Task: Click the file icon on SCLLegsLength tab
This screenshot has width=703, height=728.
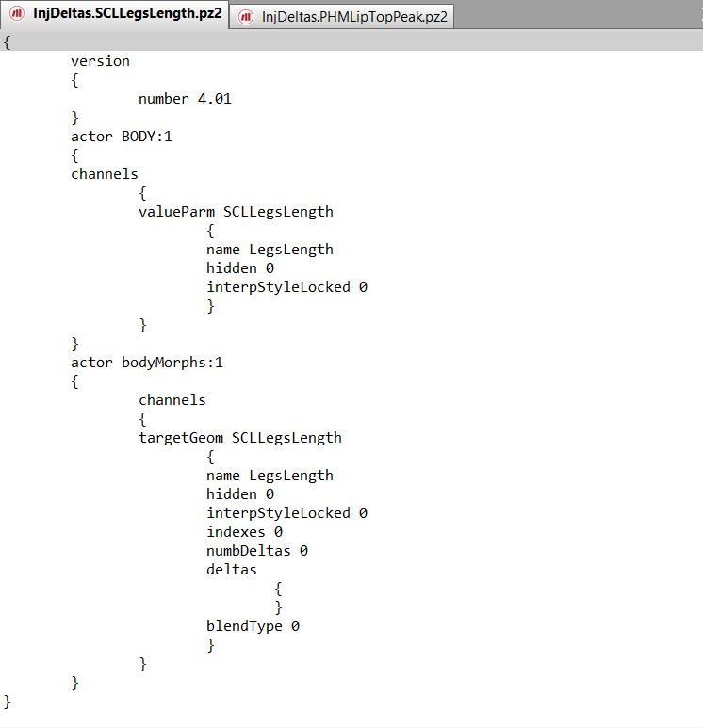Action: (17, 13)
